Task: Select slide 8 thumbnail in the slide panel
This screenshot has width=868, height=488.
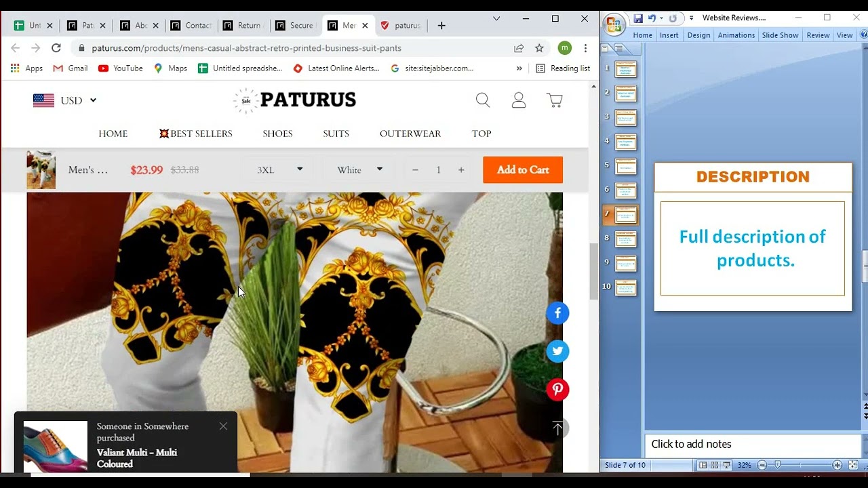Action: 626,239
